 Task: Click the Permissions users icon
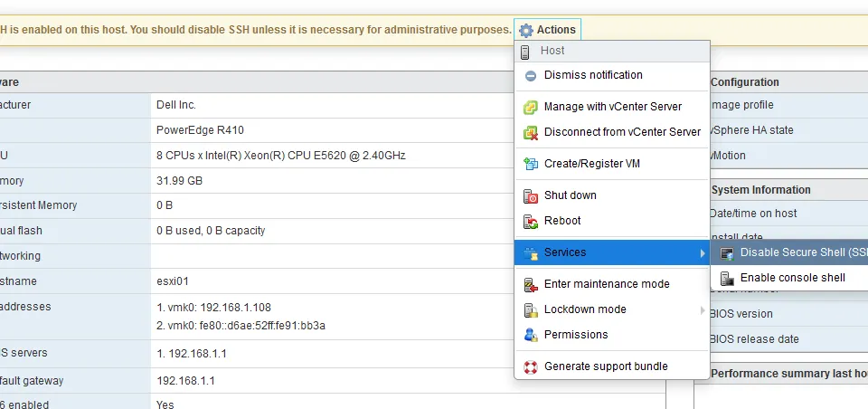coord(531,335)
